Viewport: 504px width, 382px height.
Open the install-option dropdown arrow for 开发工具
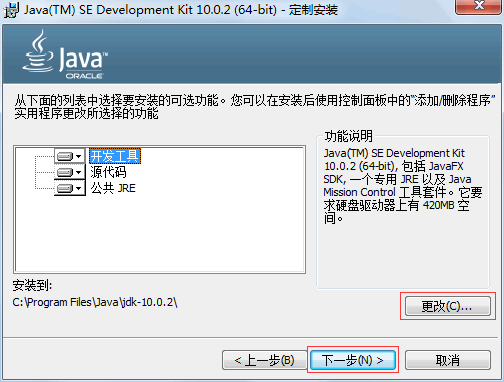[x=79, y=156]
